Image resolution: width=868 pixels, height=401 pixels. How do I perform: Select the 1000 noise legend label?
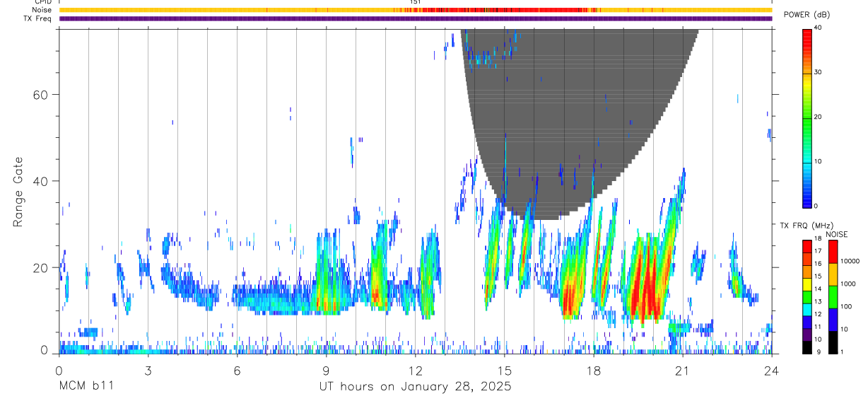click(x=848, y=284)
